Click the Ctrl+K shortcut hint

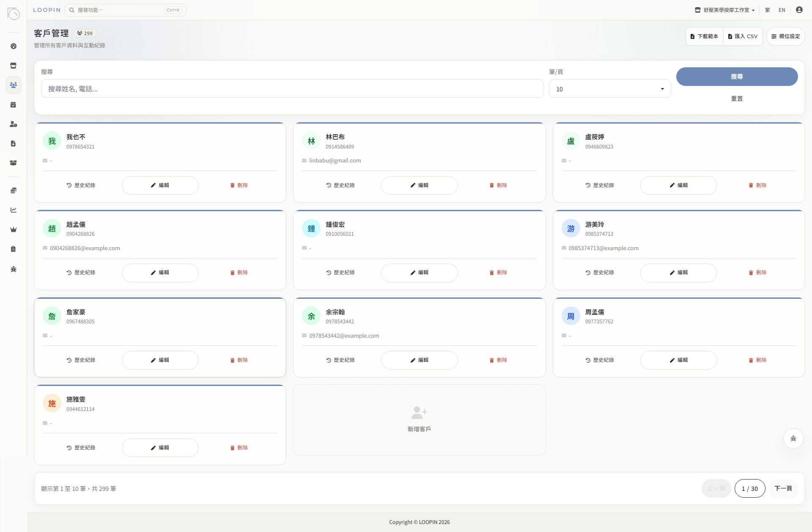[x=173, y=10]
